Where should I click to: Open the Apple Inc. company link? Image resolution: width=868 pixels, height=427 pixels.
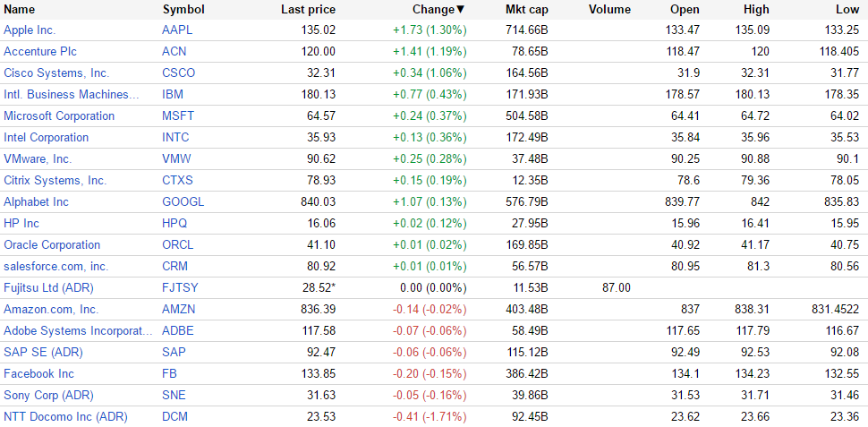coord(30,30)
